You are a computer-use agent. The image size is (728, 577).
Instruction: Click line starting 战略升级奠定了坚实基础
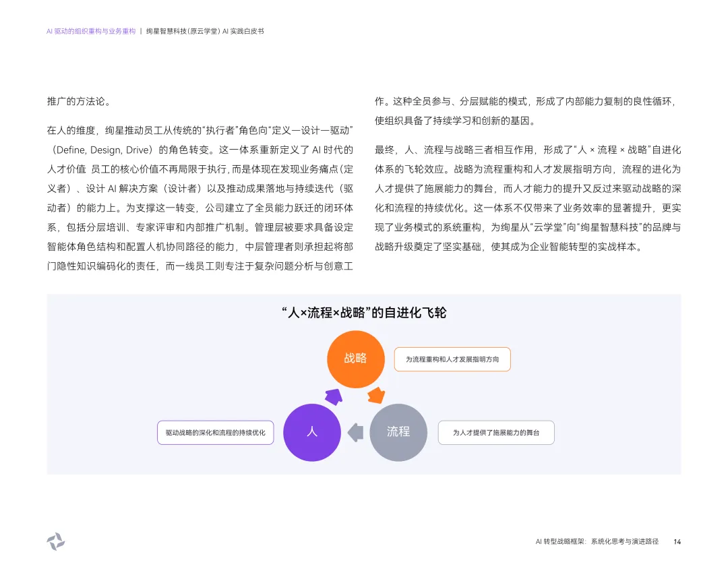coord(510,247)
